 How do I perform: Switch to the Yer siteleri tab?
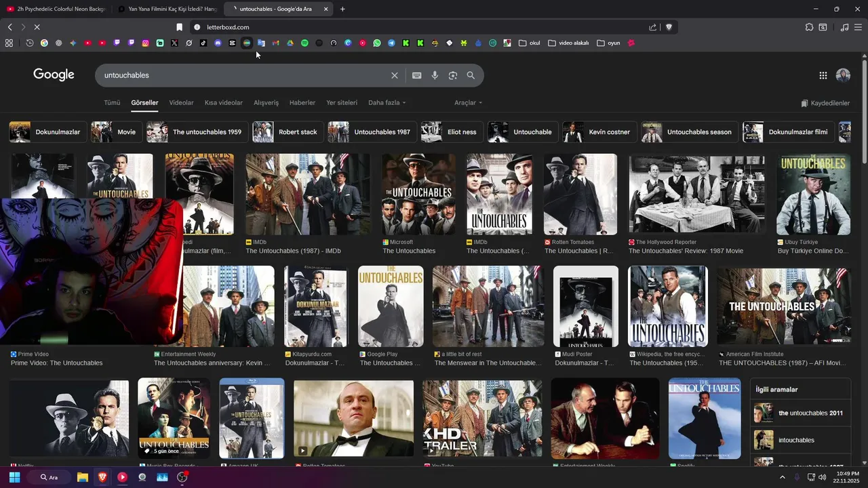342,103
